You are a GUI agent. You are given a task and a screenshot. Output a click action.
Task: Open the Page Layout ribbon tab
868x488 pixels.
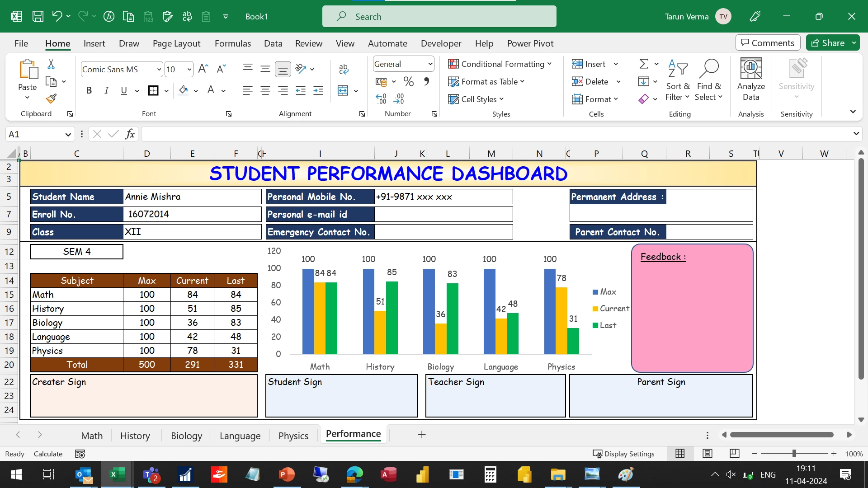[176, 43]
